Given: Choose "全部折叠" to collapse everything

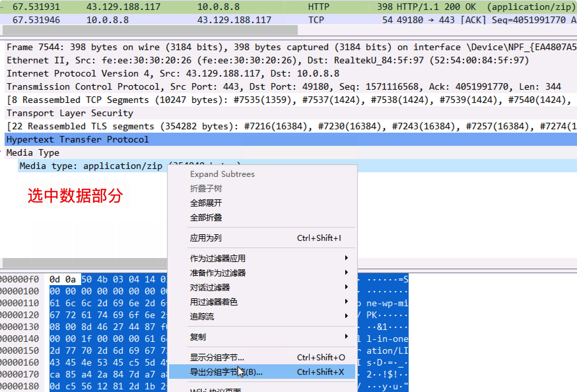Looking at the screenshot, I should [x=205, y=217].
